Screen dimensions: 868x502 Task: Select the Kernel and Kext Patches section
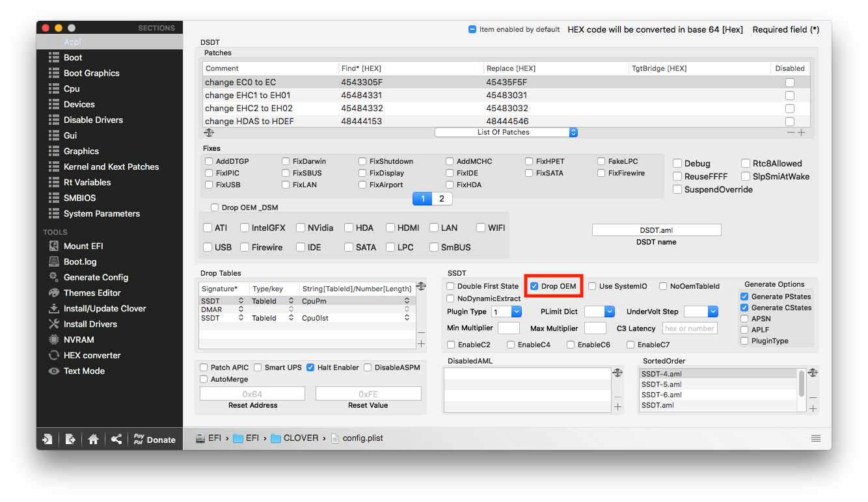pyautogui.click(x=111, y=166)
